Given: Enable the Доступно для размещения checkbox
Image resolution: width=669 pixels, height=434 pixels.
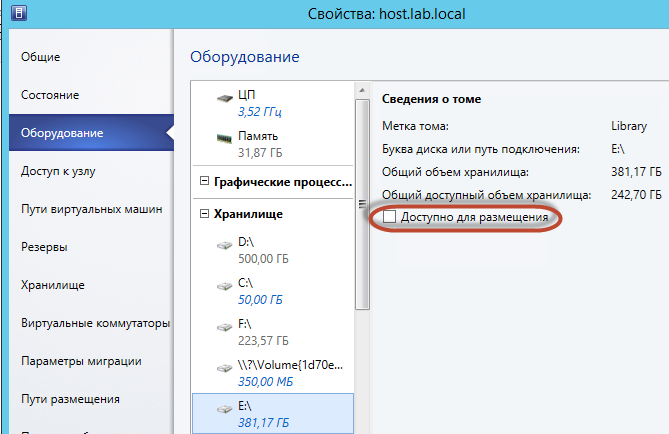Looking at the screenshot, I should [390, 217].
